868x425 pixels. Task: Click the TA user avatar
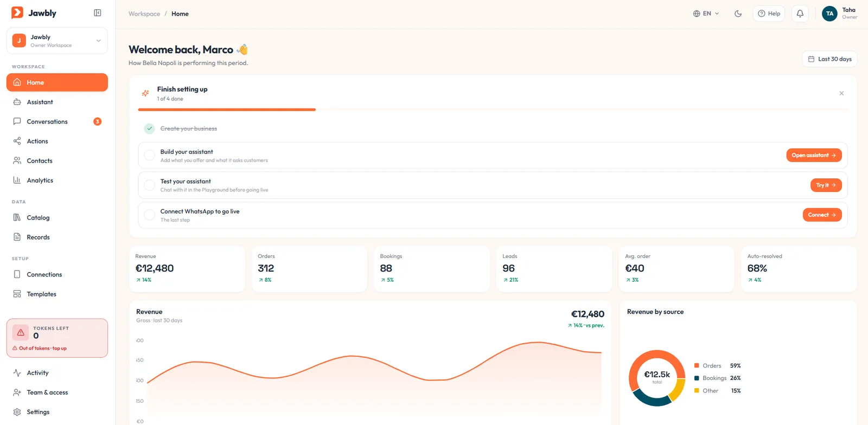pyautogui.click(x=829, y=14)
